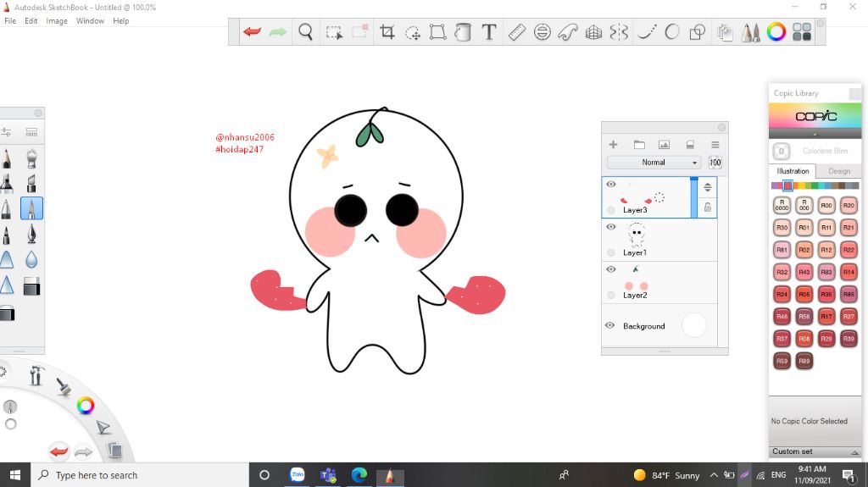Viewport: 868px width, 487px height.
Task: Select the Flood Fill bucket tool
Action: (463, 32)
